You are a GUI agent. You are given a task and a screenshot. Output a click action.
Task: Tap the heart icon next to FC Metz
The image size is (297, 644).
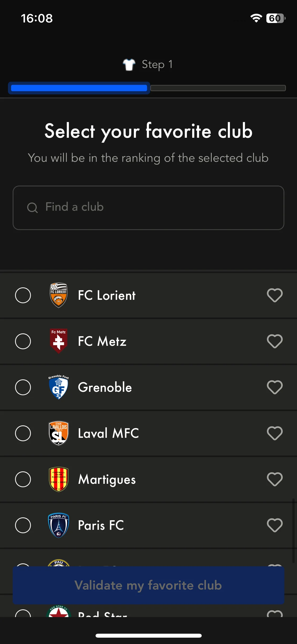click(x=275, y=341)
